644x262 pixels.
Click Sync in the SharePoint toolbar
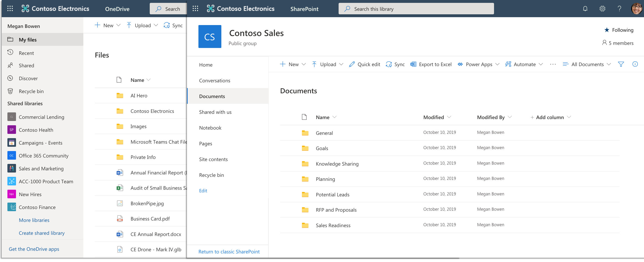point(395,64)
